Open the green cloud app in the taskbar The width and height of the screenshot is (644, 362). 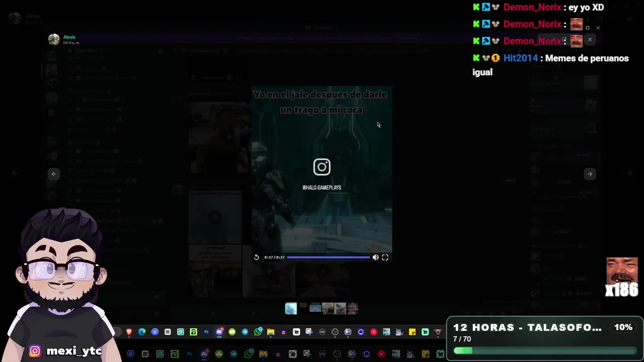[x=232, y=332]
